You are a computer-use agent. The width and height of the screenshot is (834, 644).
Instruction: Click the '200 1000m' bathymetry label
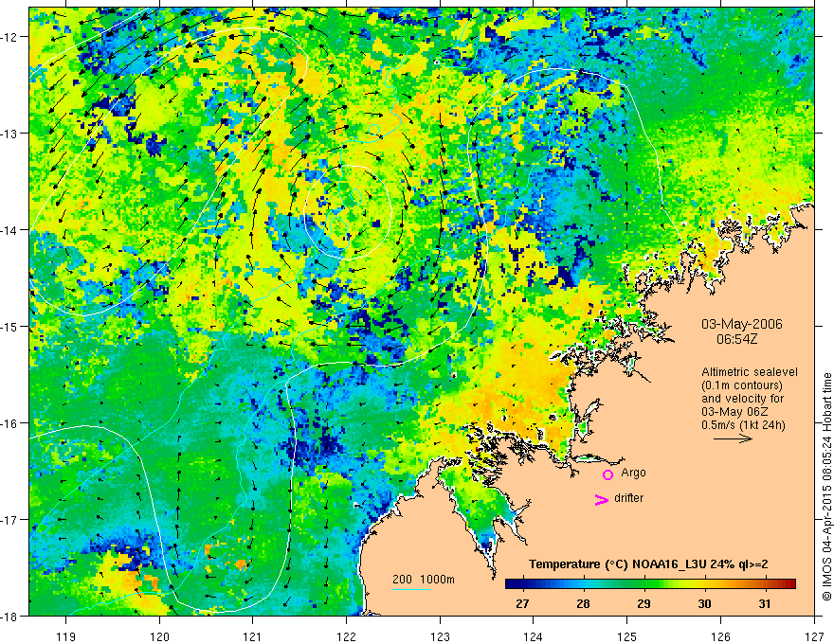424,580
